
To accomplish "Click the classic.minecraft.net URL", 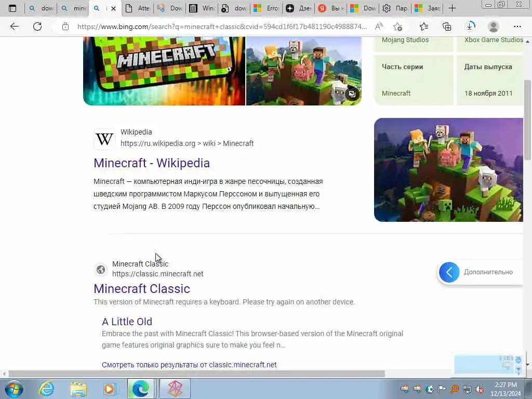I will coord(158,274).
